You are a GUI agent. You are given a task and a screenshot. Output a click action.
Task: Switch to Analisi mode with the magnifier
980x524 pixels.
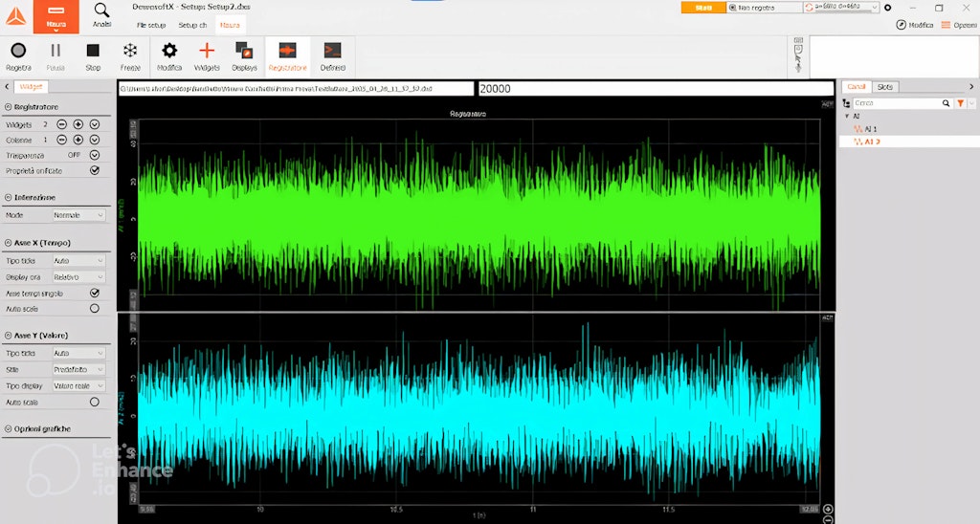point(101,15)
